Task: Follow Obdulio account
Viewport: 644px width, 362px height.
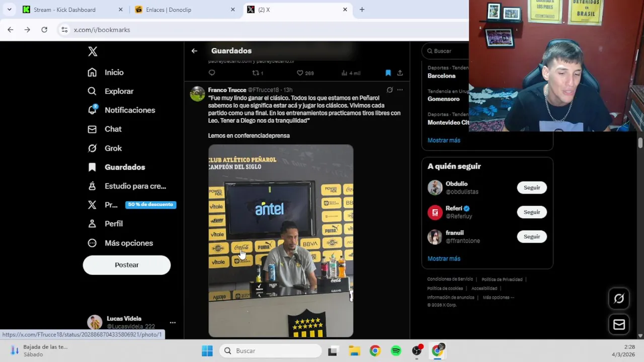Action: click(x=532, y=188)
